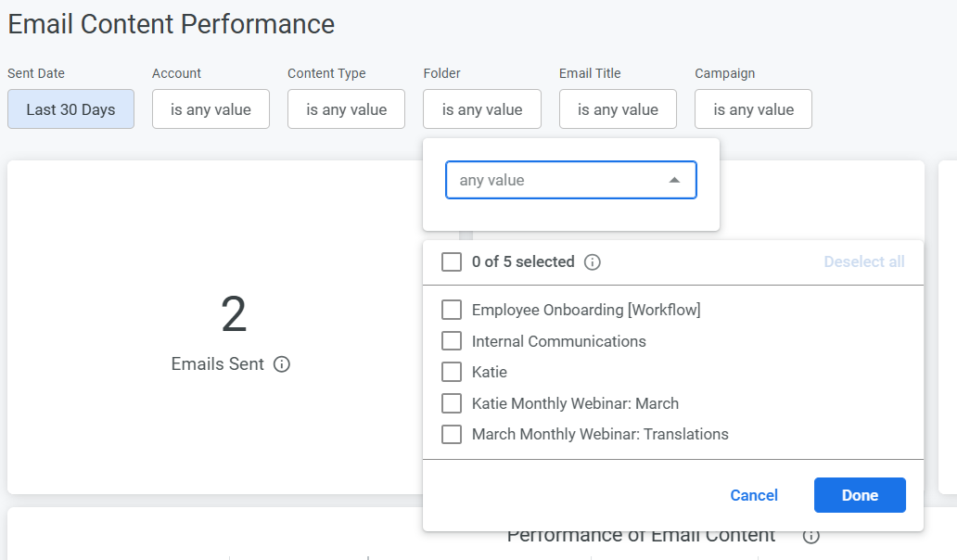Open the Content Type filter dropdown
957x560 pixels.
pos(346,109)
